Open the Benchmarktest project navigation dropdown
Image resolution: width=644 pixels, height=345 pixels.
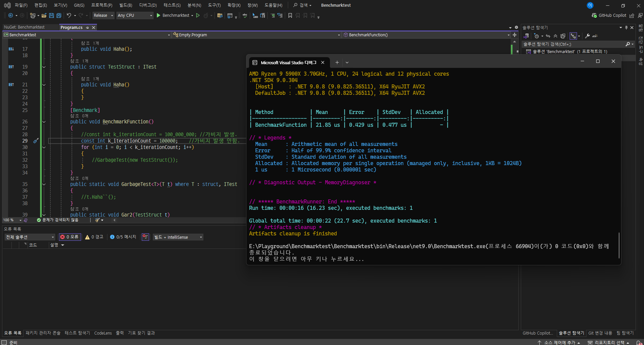tap(87, 35)
